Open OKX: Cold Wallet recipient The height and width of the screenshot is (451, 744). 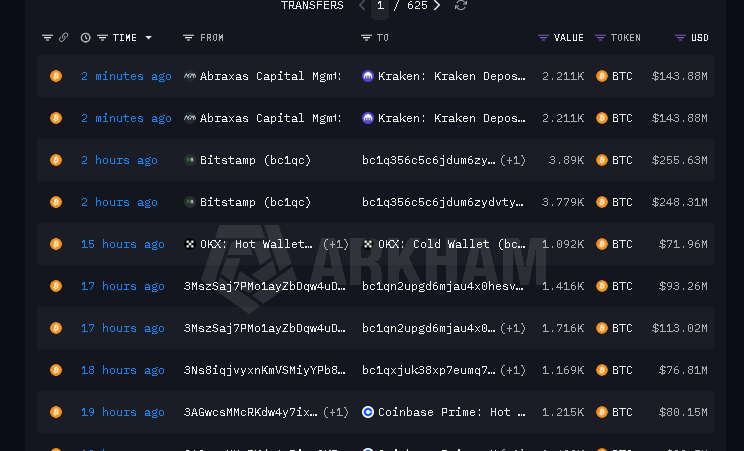[x=452, y=244]
